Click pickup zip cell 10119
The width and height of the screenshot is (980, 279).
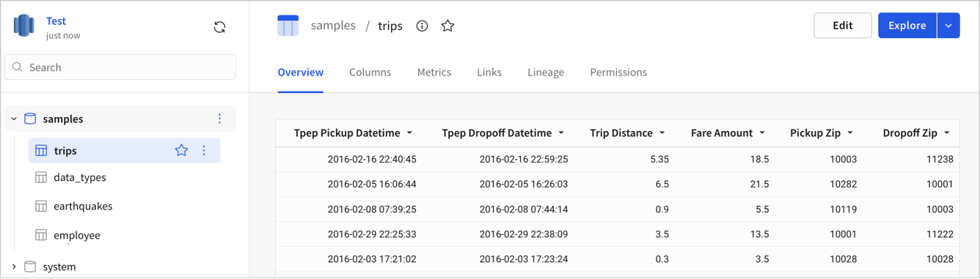844,209
